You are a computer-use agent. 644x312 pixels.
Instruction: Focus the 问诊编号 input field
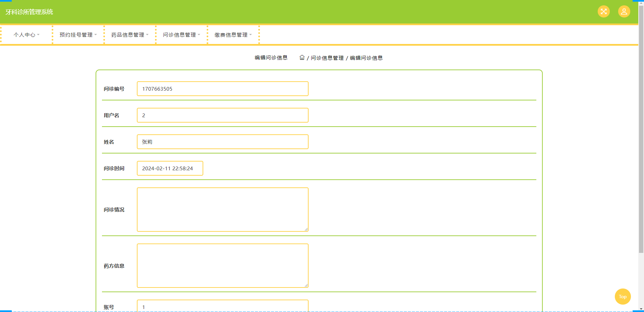(223, 89)
